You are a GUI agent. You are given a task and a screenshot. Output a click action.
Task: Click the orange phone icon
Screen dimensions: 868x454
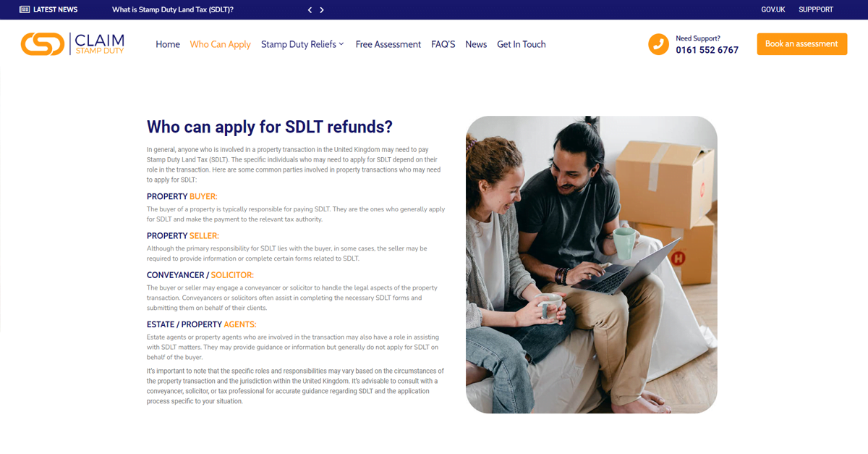pyautogui.click(x=658, y=44)
